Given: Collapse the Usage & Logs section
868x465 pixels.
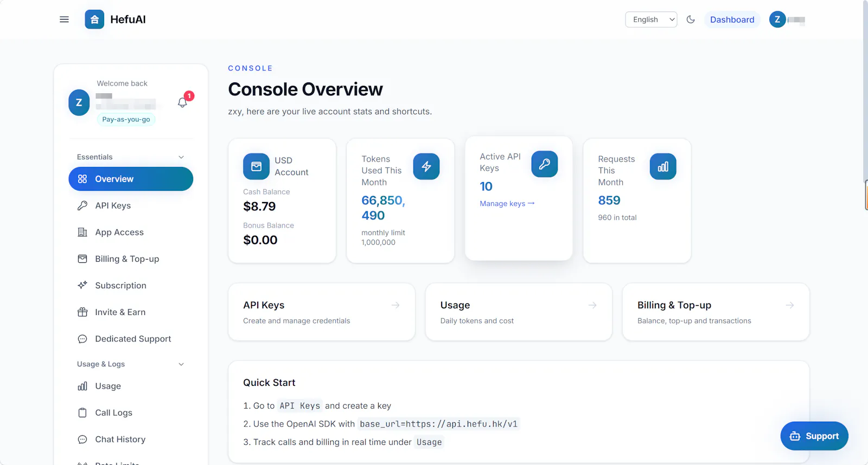Looking at the screenshot, I should (x=181, y=364).
